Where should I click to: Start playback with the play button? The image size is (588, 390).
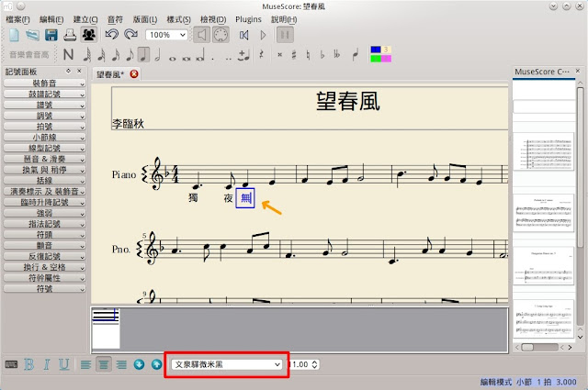click(x=264, y=35)
